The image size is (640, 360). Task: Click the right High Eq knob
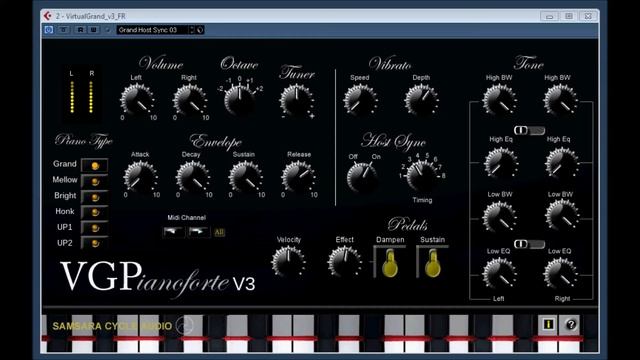tap(562, 163)
